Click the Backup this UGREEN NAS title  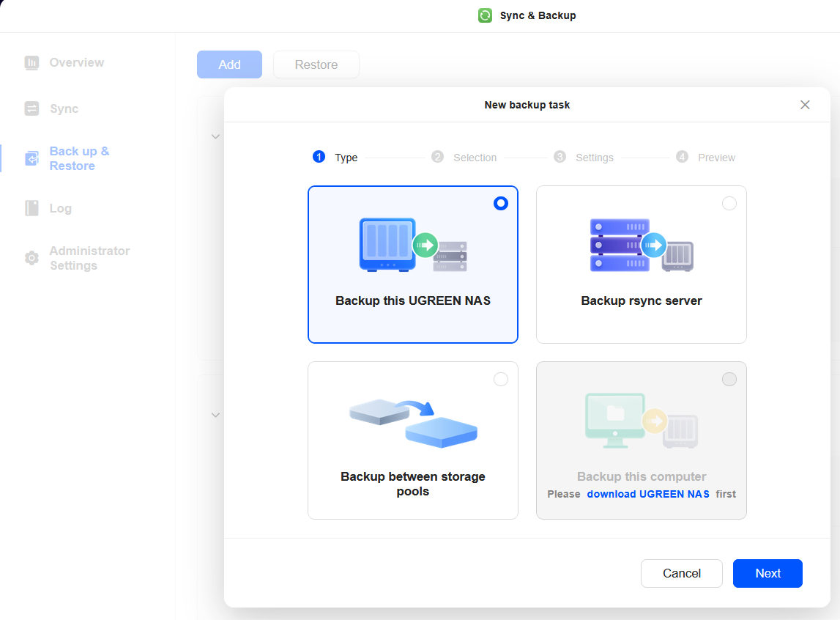point(413,300)
